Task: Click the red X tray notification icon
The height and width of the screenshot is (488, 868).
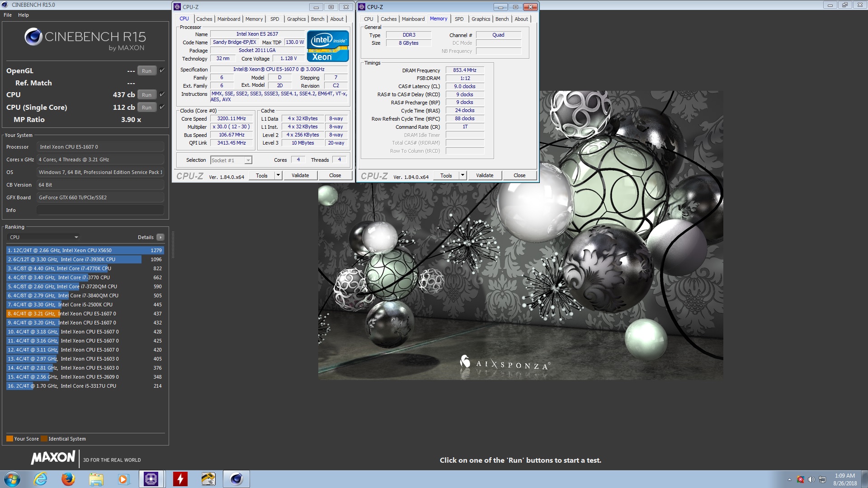Action: 801,479
